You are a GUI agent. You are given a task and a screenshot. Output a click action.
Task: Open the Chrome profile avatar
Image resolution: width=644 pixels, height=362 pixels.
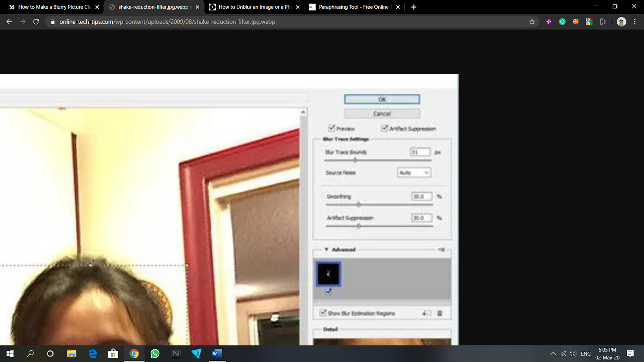(x=621, y=22)
